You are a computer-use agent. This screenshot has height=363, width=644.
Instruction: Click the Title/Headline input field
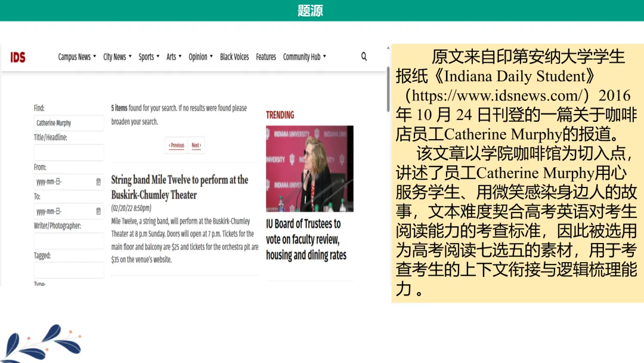[x=69, y=152]
